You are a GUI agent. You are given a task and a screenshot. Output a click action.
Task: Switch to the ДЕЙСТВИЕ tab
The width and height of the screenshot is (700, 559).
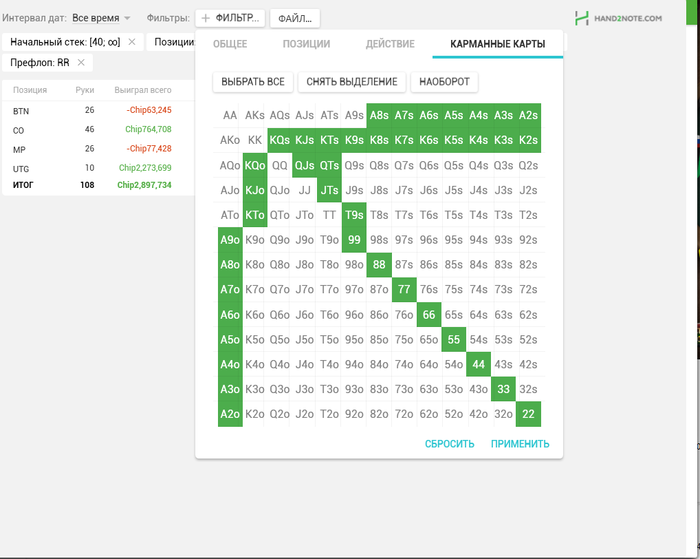(390, 44)
